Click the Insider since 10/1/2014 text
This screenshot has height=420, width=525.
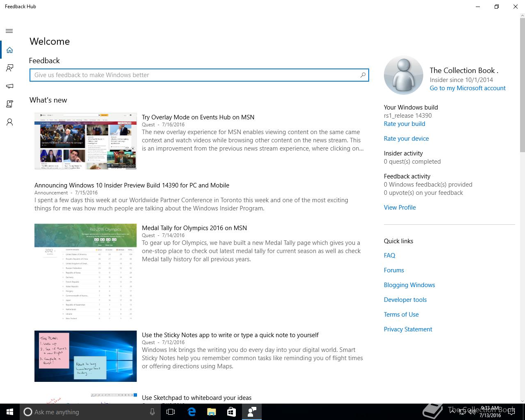pos(461,80)
